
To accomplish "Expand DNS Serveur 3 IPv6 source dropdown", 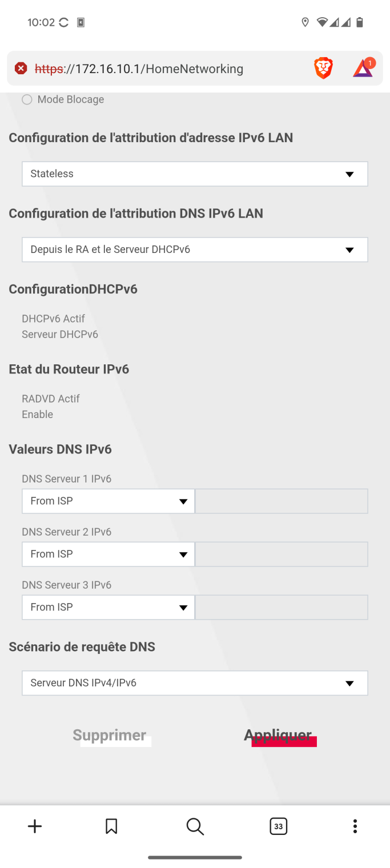I will 108,607.
